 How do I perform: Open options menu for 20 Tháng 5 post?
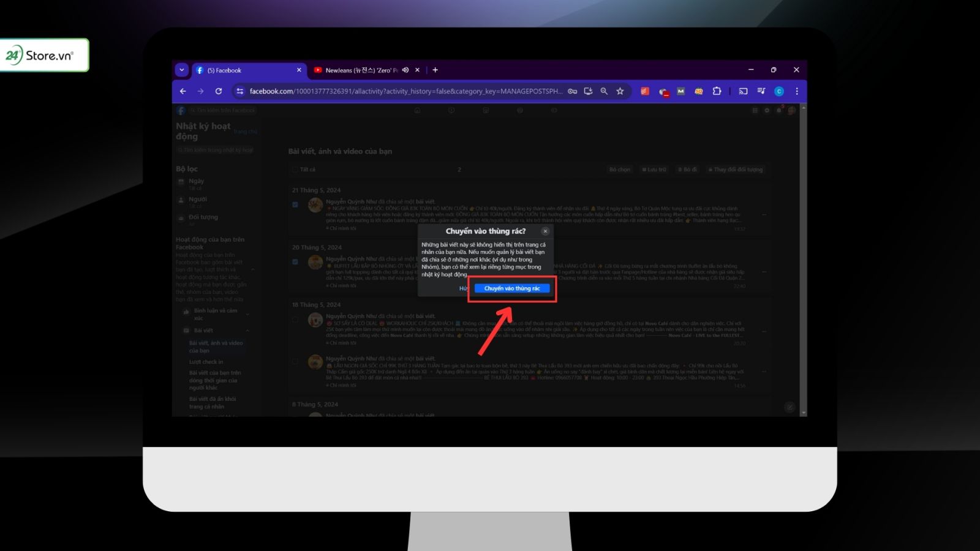(764, 272)
